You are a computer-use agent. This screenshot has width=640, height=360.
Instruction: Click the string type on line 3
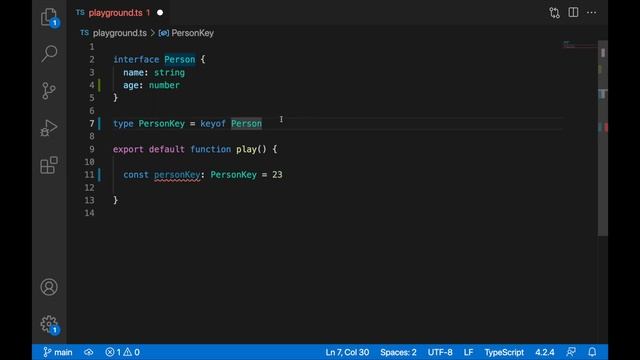click(x=169, y=72)
